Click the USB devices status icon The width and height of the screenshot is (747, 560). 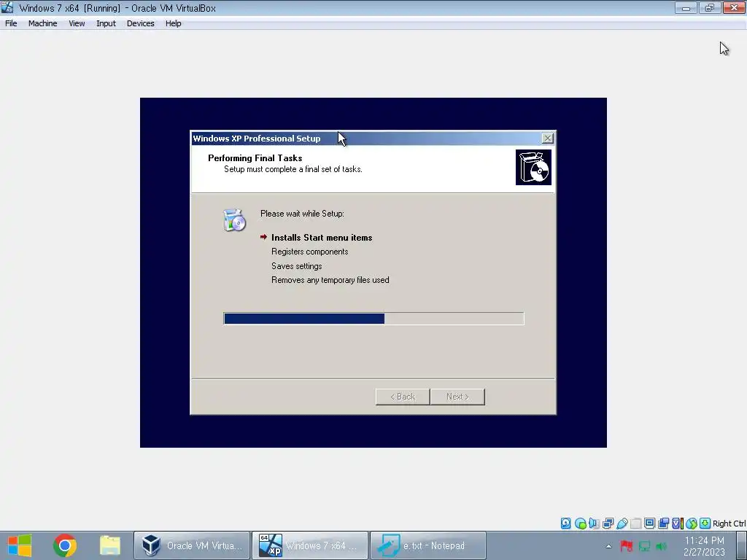(x=622, y=524)
